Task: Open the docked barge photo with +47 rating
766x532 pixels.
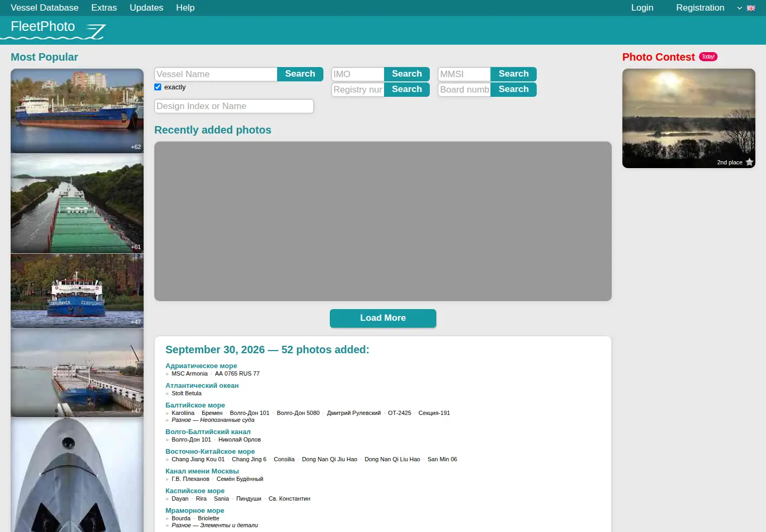Action: tap(77, 373)
